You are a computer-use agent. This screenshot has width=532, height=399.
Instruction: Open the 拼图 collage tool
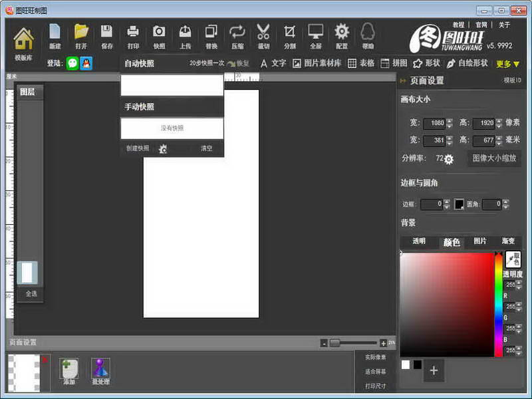394,63
